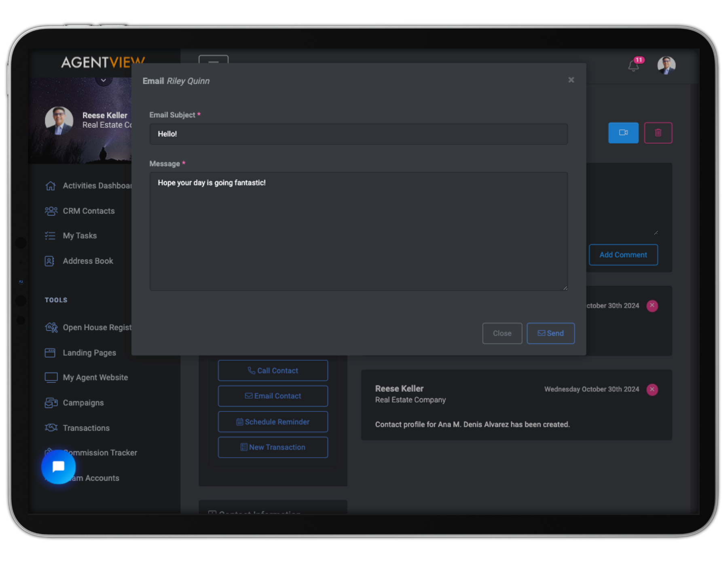Expand the sidebar profile chevron
The width and height of the screenshot is (728, 566).
click(x=104, y=80)
